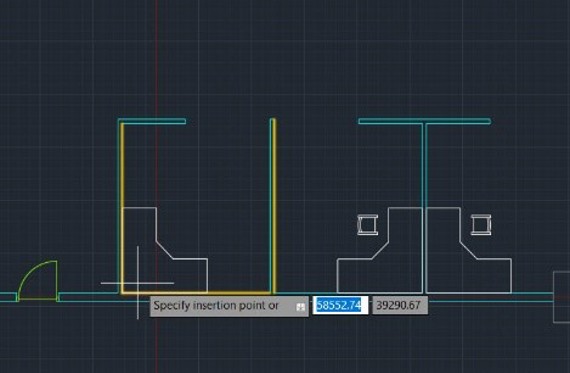Select the right small square column symbol
570x373 pixels.
(481, 225)
